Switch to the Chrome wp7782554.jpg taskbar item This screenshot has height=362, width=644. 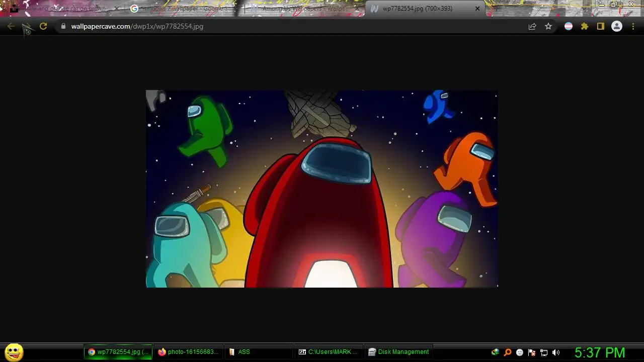point(118,352)
